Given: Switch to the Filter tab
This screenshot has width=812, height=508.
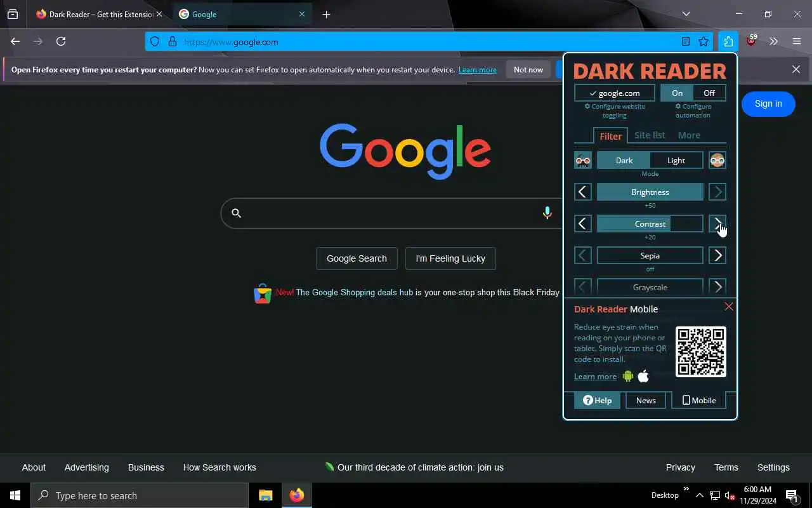Looking at the screenshot, I should pyautogui.click(x=610, y=135).
